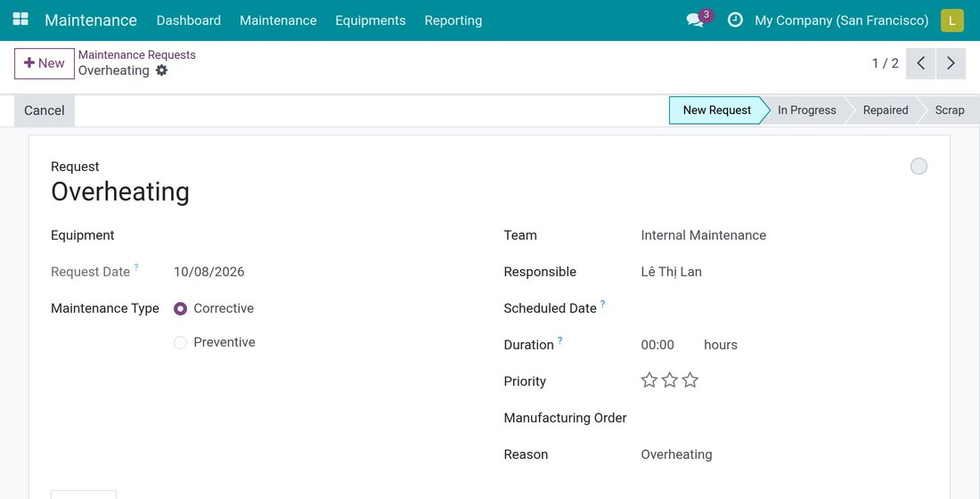Select the Preventive maintenance type

181,343
